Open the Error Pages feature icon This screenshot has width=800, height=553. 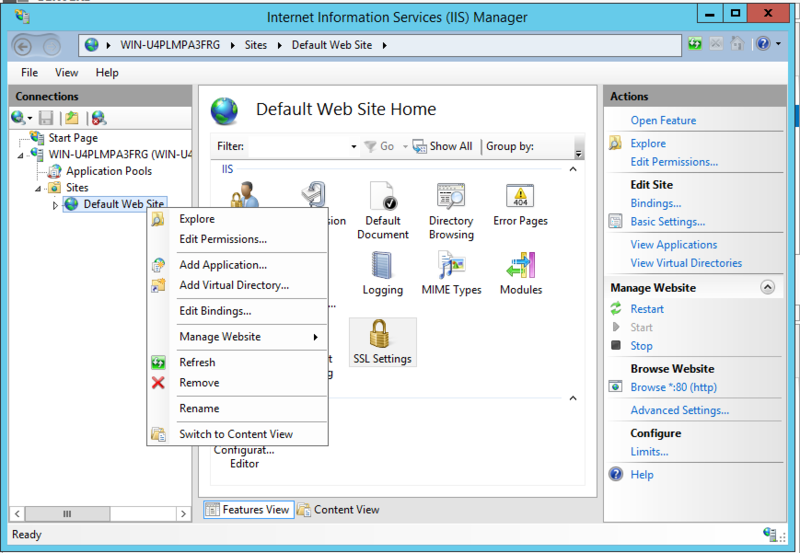click(x=520, y=196)
